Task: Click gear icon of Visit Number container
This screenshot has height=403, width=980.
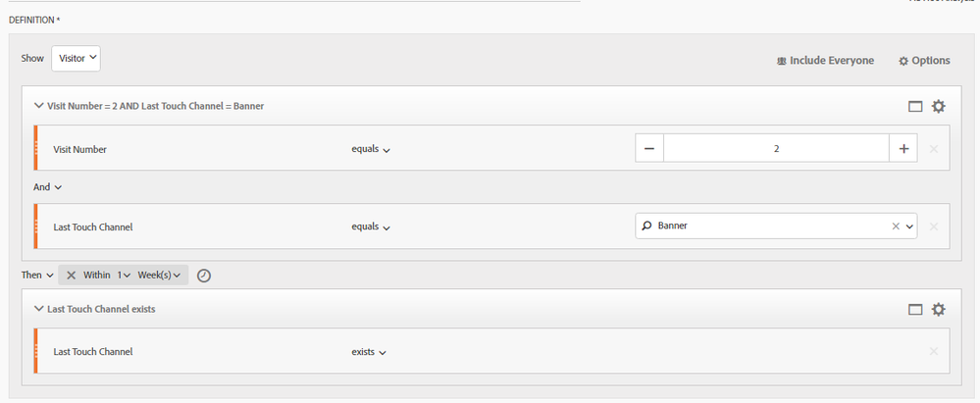Action: point(938,106)
